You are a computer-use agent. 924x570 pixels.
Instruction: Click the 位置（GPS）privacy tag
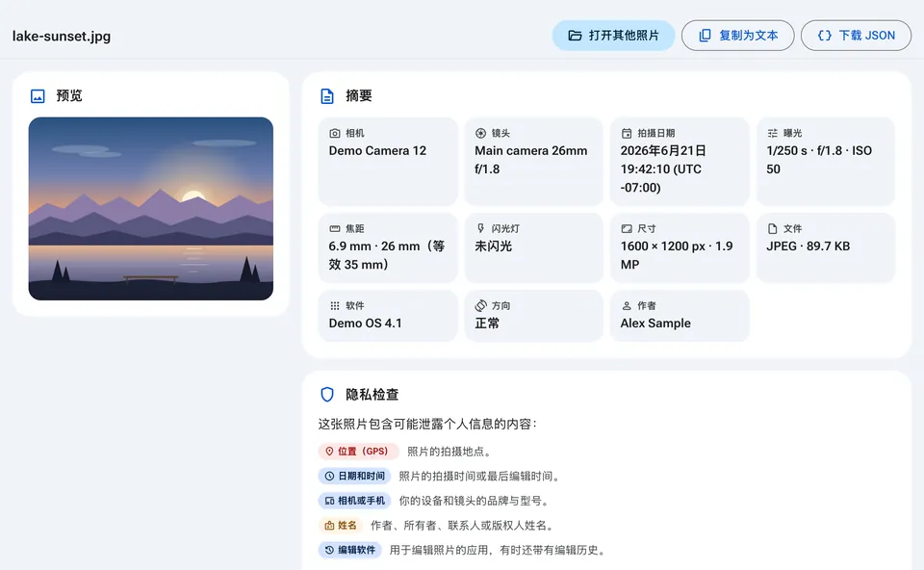pyautogui.click(x=358, y=452)
